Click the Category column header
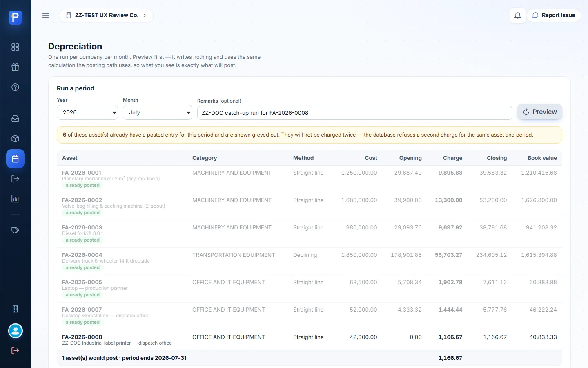The width and height of the screenshot is (588, 368). (205, 158)
